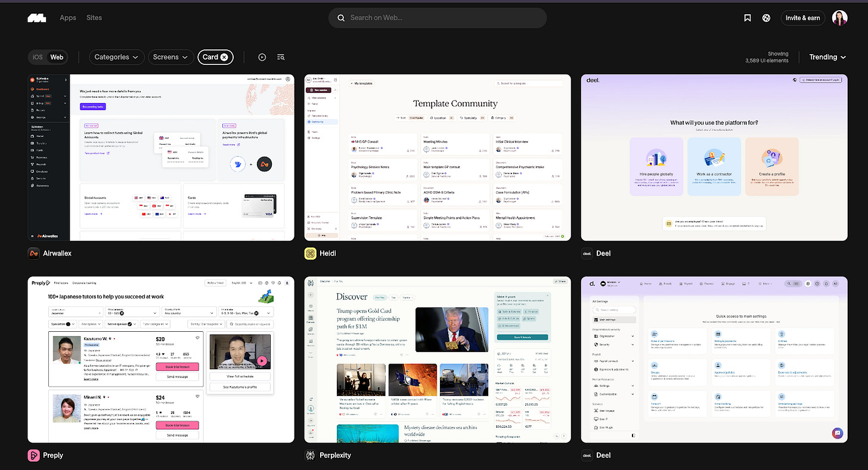This screenshot has height=470, width=868.
Task: Click the Deel app icon under the settings card
Action: (x=587, y=455)
